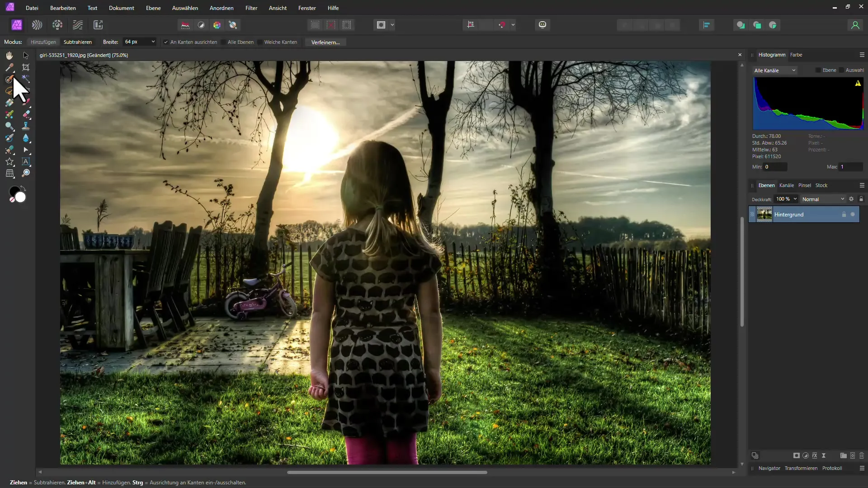Expand snapping options dropdown arrow
The height and width of the screenshot is (488, 868).
click(513, 25)
